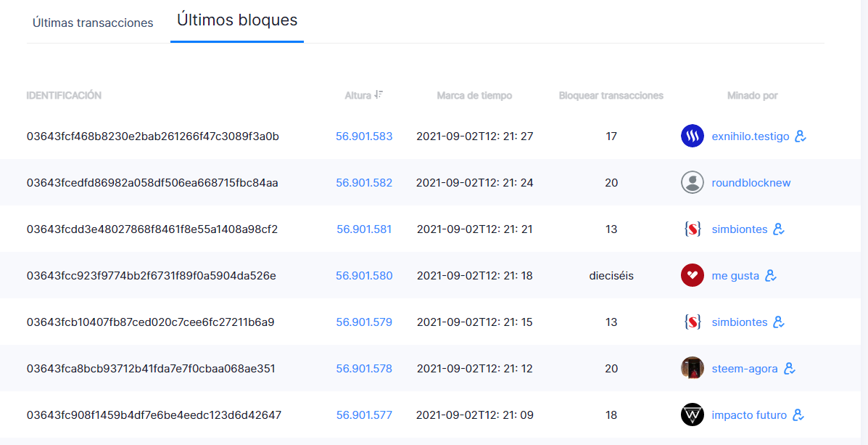Viewport: 868px width, 445px height.
Task: Select the Últimos bloques tab
Action: point(237,20)
